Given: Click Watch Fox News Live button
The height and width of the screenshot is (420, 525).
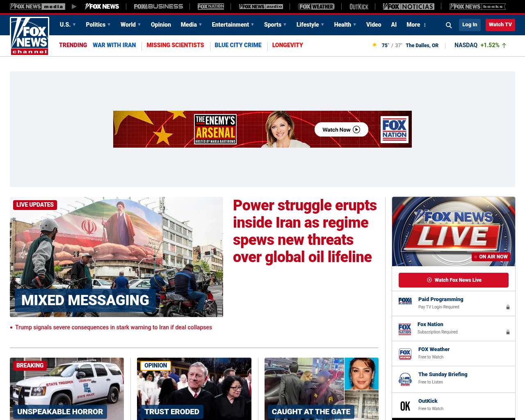Looking at the screenshot, I should (x=454, y=280).
